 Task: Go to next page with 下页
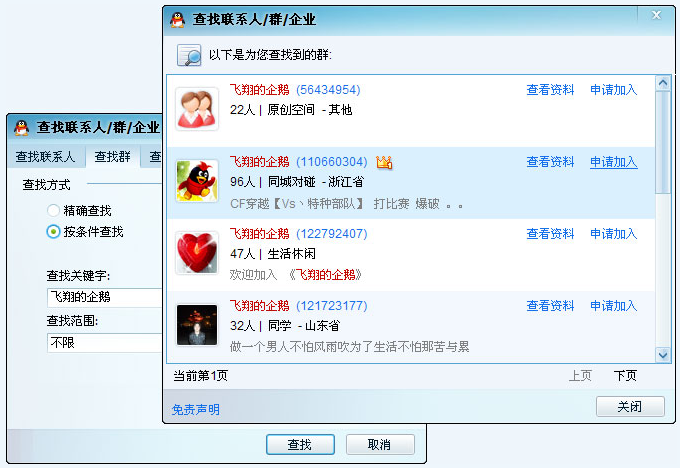click(625, 376)
